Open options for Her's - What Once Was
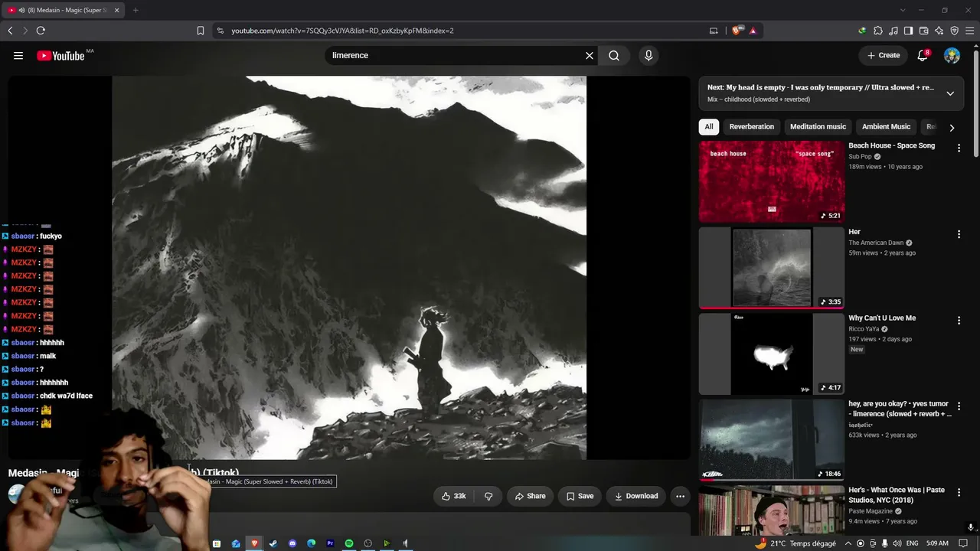The width and height of the screenshot is (980, 551). point(959,493)
